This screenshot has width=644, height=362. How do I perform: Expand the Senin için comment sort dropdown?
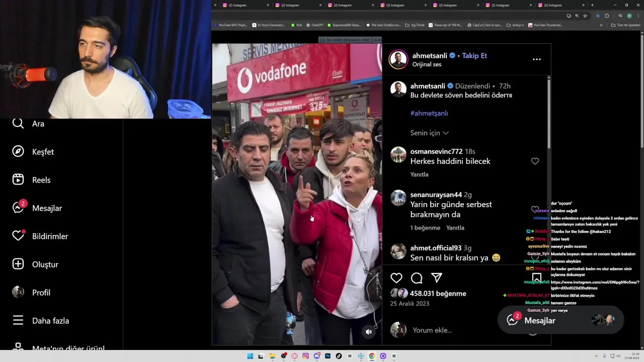click(430, 133)
